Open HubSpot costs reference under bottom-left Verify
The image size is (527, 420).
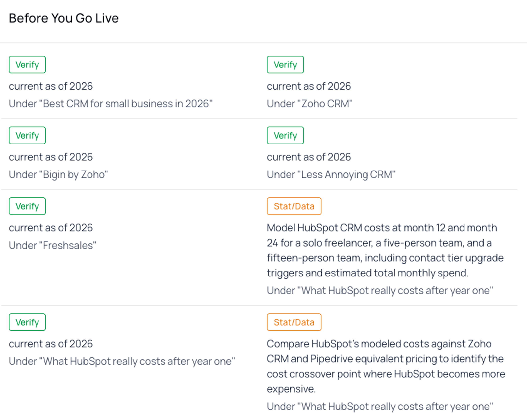tap(122, 361)
